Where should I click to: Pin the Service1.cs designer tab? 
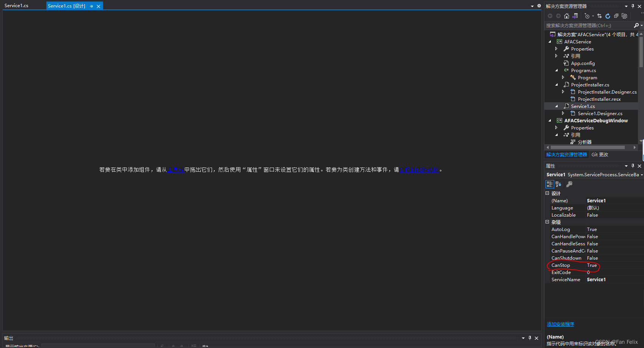point(91,6)
